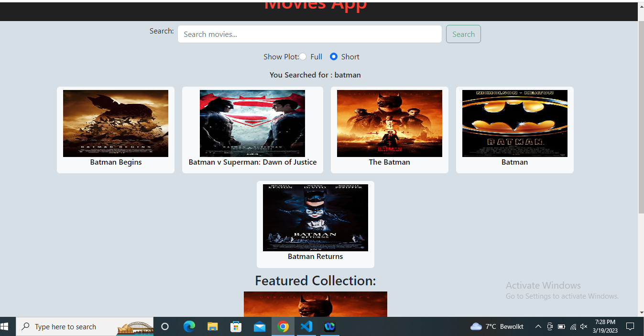Open The Batman movie poster
644x336 pixels.
point(390,123)
